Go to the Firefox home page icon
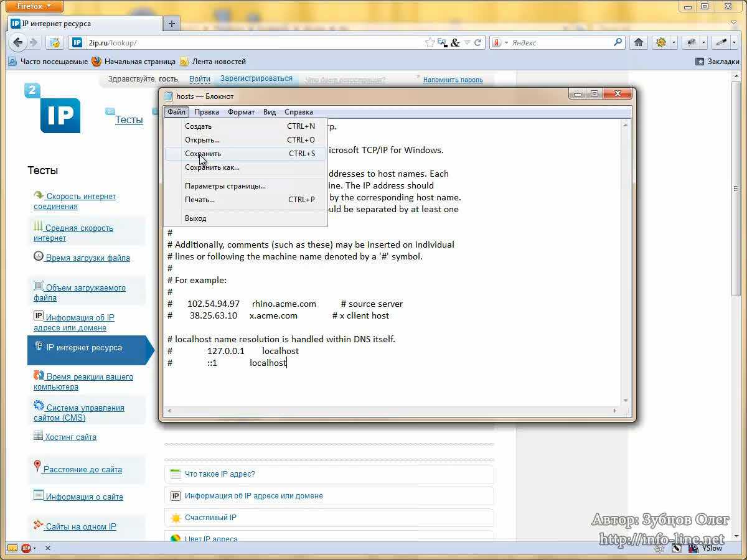This screenshot has width=747, height=560. (638, 42)
